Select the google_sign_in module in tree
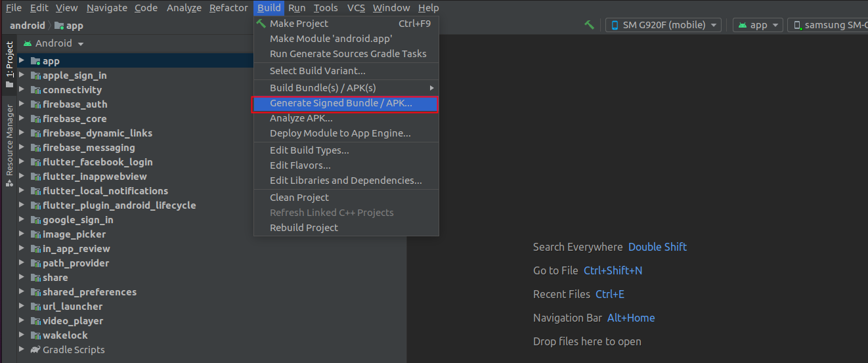The height and width of the screenshot is (363, 868). click(x=77, y=220)
